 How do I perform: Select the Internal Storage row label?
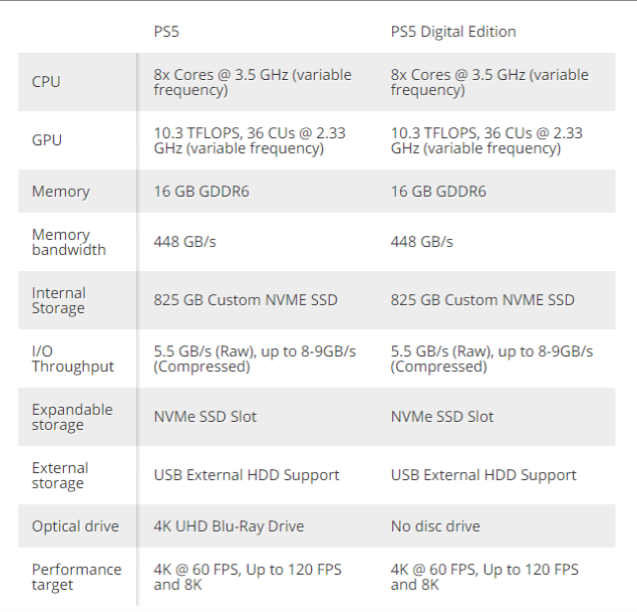(x=59, y=300)
